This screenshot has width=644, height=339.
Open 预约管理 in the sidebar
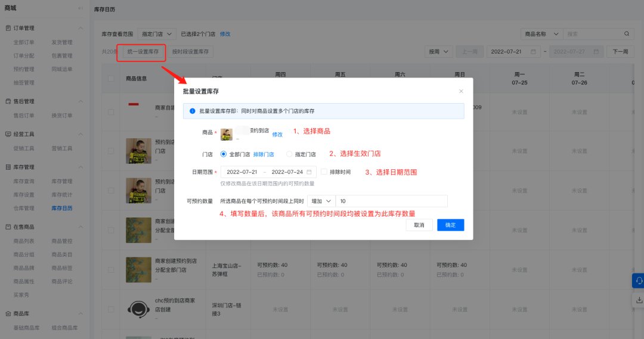click(x=24, y=69)
